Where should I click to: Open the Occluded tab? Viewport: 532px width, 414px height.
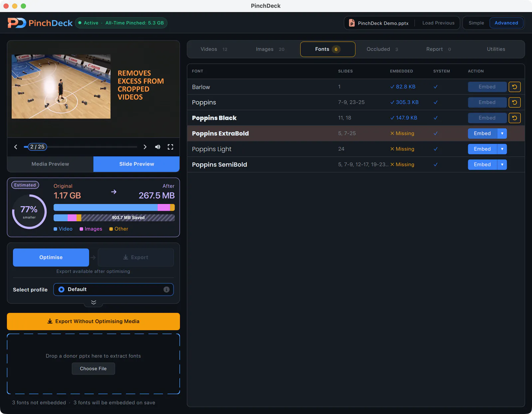[x=382, y=49]
